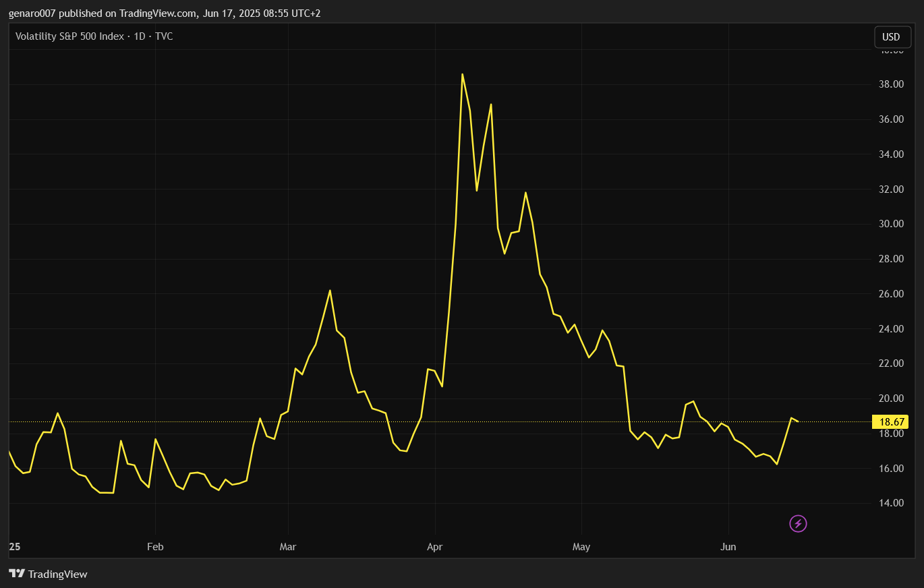Click the Feb label on time axis

155,547
